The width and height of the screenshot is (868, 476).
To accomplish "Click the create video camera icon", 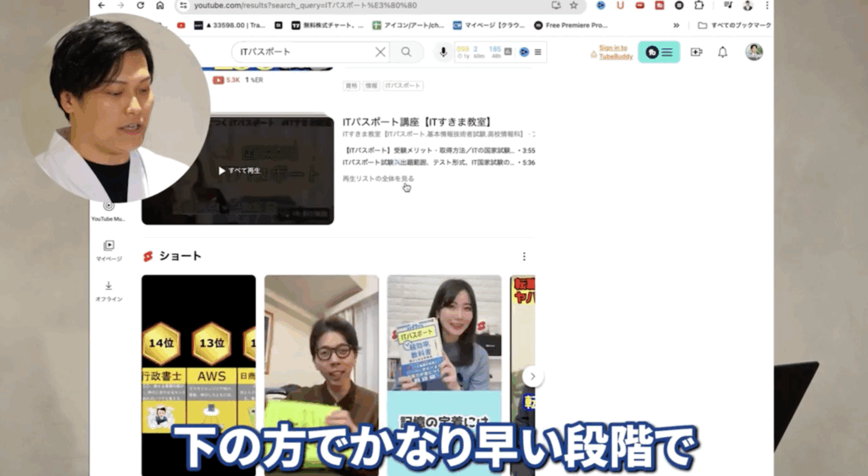I will click(x=696, y=53).
